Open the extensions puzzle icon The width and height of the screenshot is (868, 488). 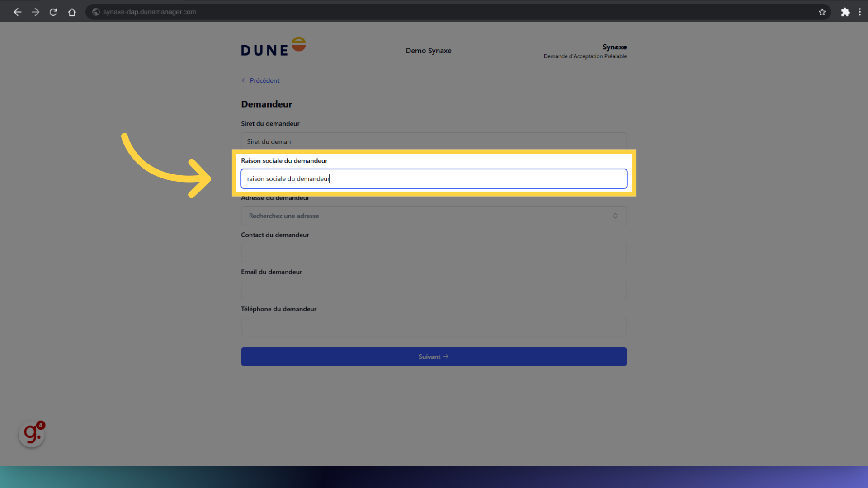pos(845,12)
